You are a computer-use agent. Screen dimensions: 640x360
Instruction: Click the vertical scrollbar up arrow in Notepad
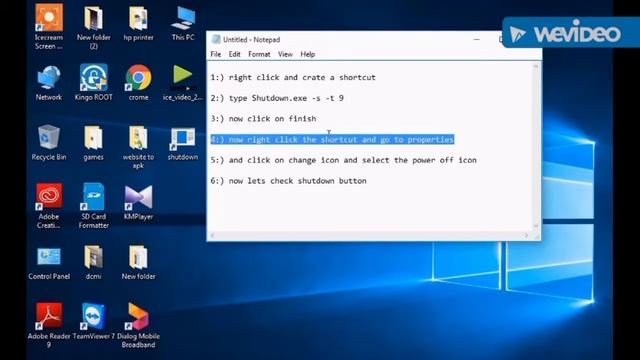pos(536,65)
